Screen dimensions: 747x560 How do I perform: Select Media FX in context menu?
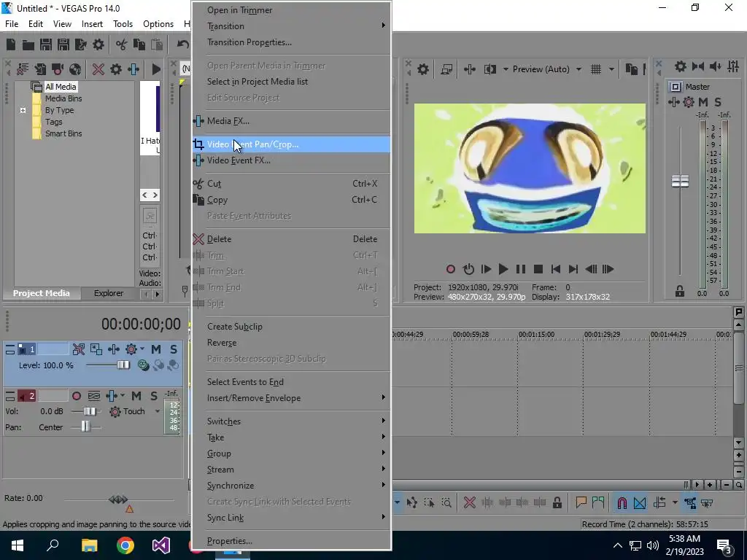pyautogui.click(x=292, y=121)
